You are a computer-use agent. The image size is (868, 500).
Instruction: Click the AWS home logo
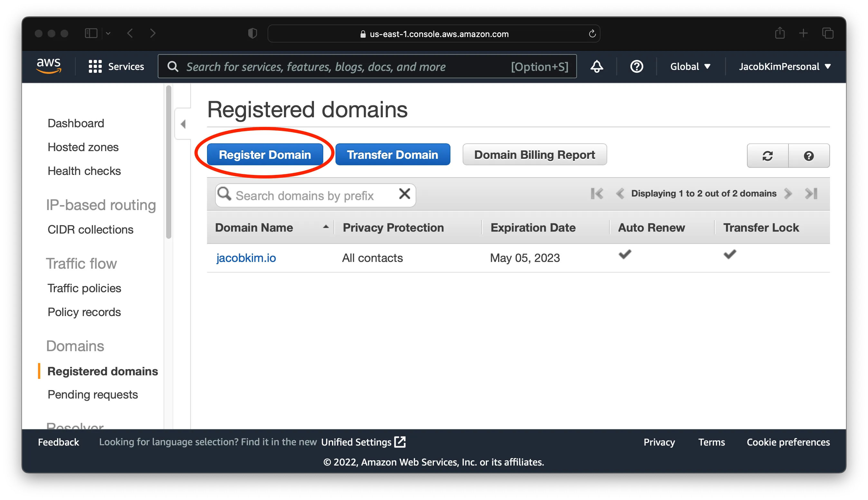pyautogui.click(x=48, y=66)
